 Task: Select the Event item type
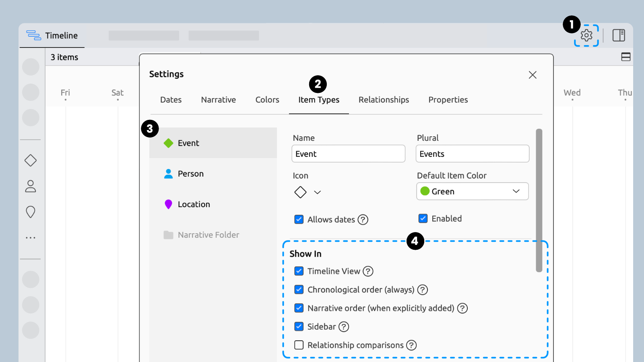pos(213,143)
